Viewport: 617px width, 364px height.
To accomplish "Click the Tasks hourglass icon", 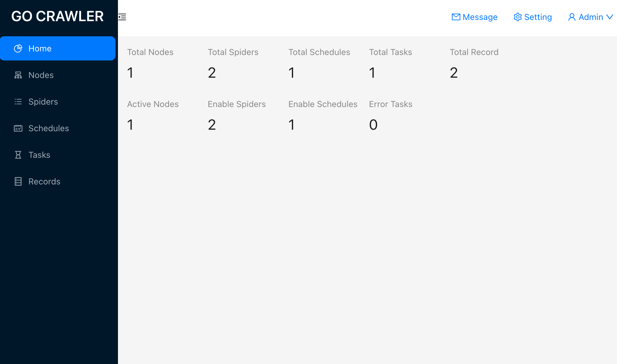I will point(18,155).
